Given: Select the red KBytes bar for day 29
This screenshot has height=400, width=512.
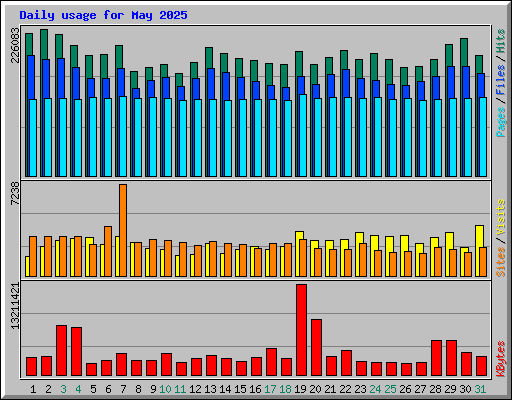Looking at the screenshot, I should (x=451, y=358).
